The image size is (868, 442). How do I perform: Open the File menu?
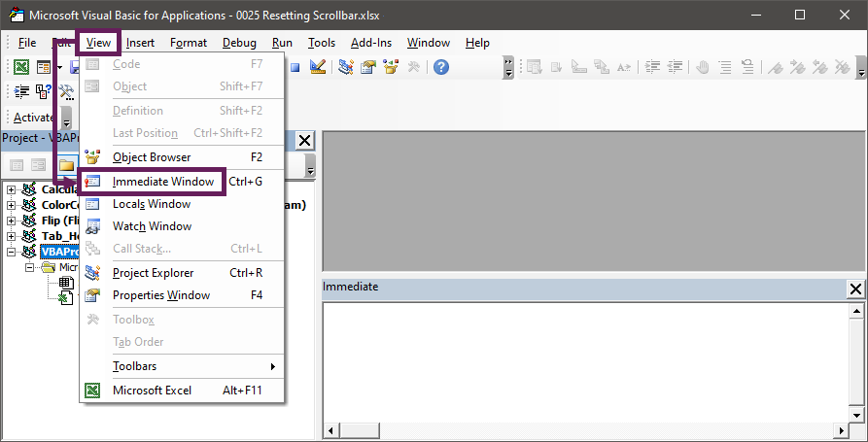[27, 43]
